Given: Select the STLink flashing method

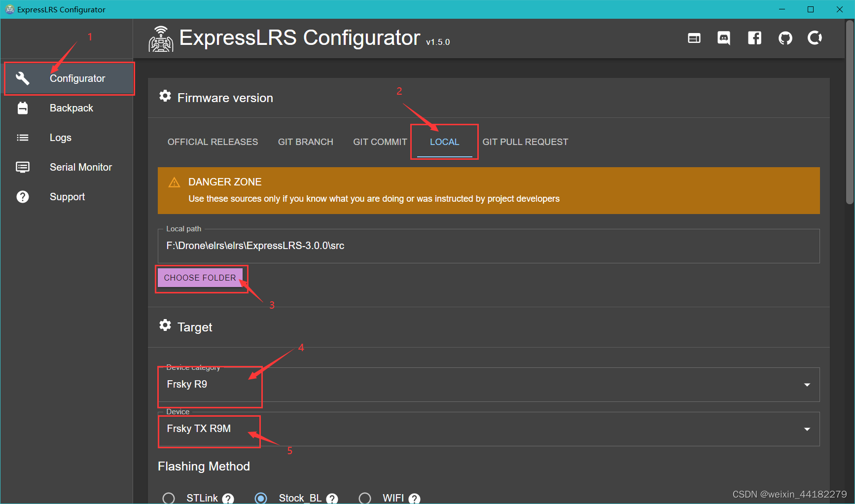Looking at the screenshot, I should (169, 498).
